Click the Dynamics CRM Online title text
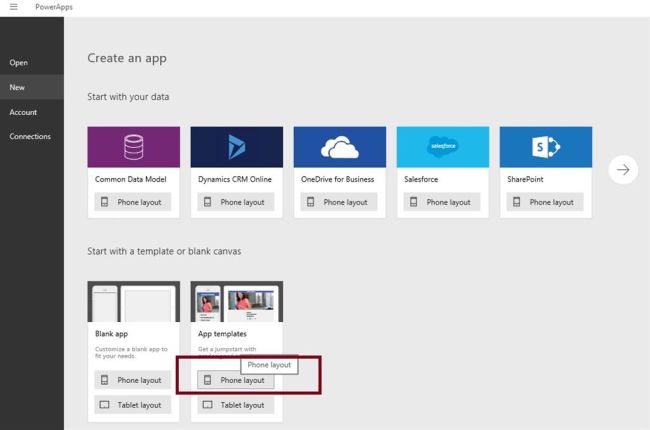Screen dimensions: 650x430 235,179
